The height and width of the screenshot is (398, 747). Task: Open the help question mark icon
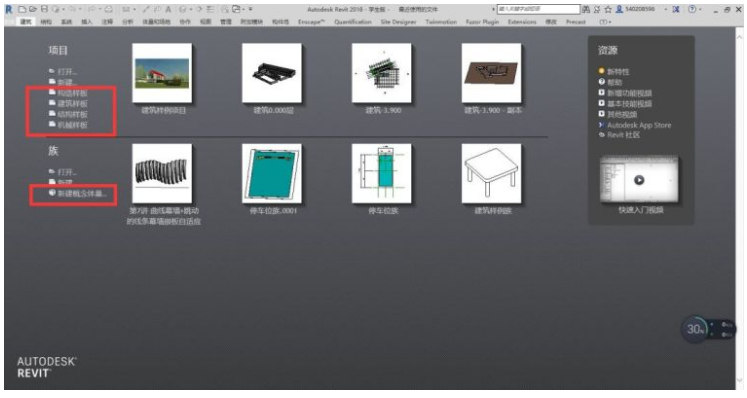[x=692, y=9]
